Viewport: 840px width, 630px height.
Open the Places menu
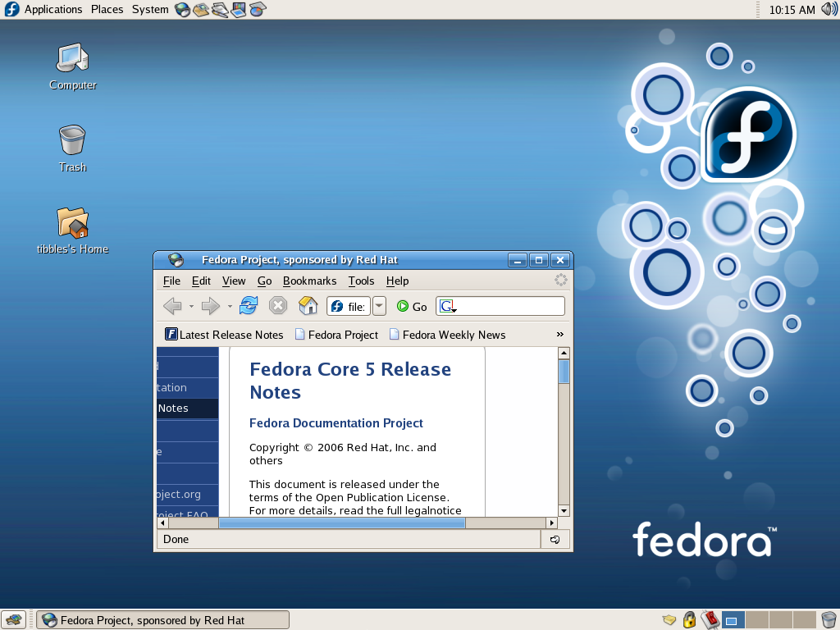[x=107, y=9]
